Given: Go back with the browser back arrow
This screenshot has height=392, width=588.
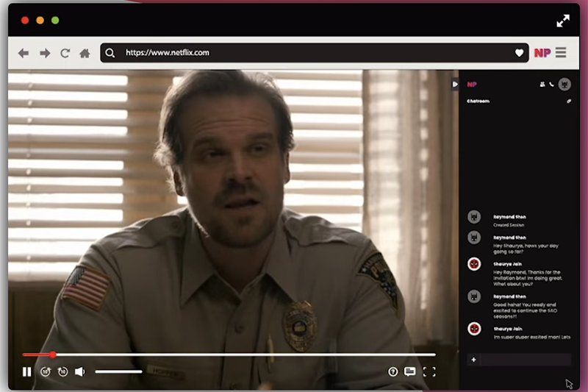Looking at the screenshot, I should 24,53.
